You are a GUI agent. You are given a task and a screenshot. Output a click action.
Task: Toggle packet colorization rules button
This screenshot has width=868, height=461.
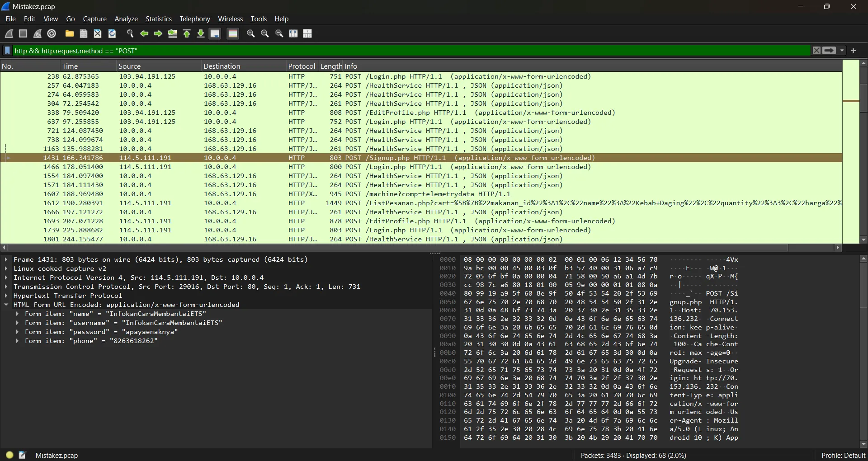click(233, 33)
